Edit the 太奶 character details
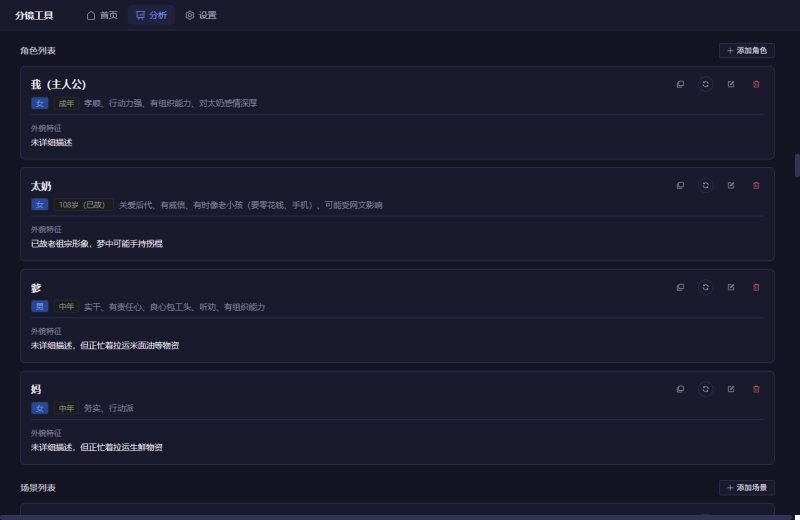This screenshot has height=520, width=800. pyautogui.click(x=731, y=185)
